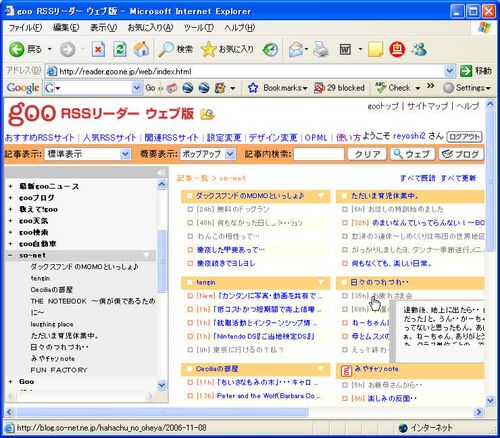Click the 29 blocked popup blocker icon

pyautogui.click(x=319, y=88)
